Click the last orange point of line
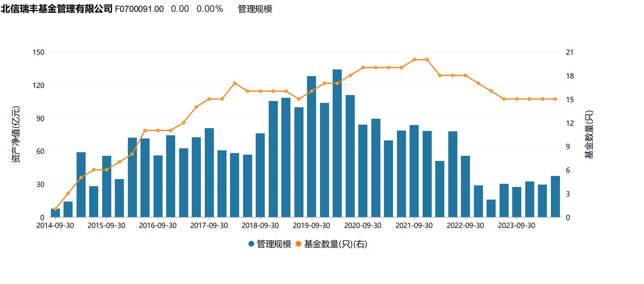Screen dimensions: 644x284 555,99
